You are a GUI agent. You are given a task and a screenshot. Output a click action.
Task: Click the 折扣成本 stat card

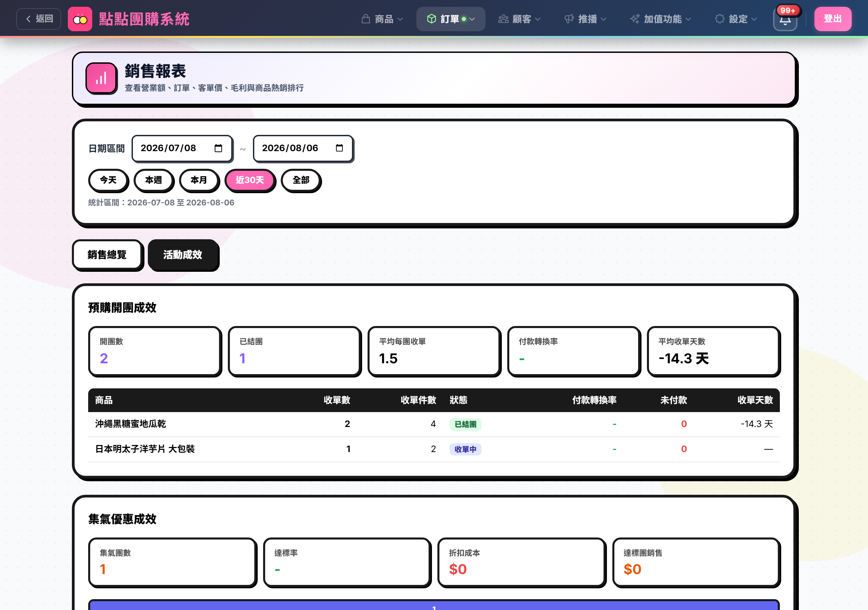point(521,562)
